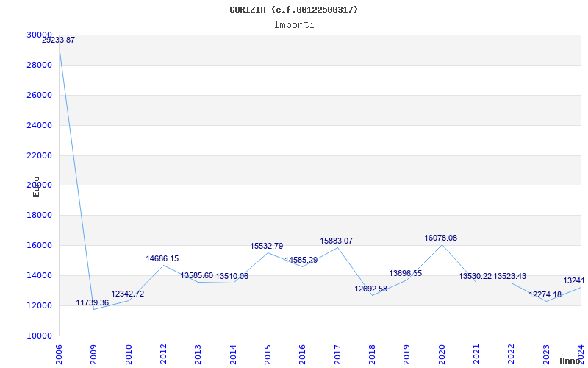The height and width of the screenshot is (368, 588).
Task: Click the chart title GORIZIA (c.f.00122500317)
Action: 293,10
